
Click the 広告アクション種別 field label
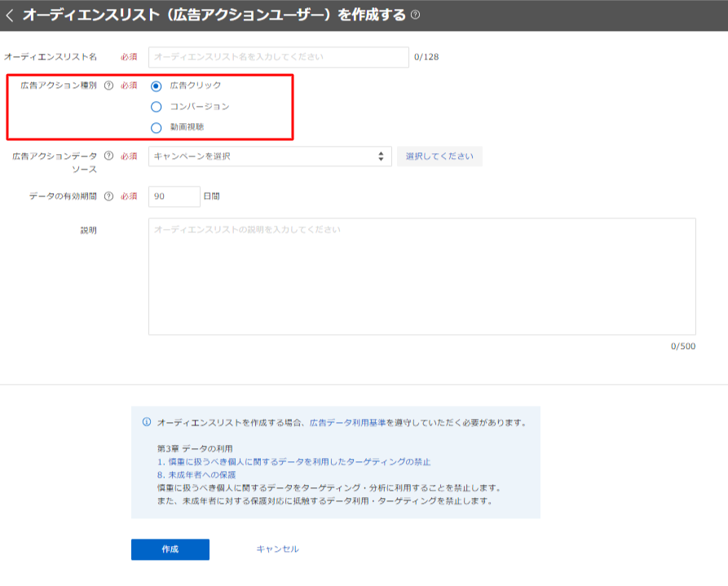pyautogui.click(x=59, y=86)
